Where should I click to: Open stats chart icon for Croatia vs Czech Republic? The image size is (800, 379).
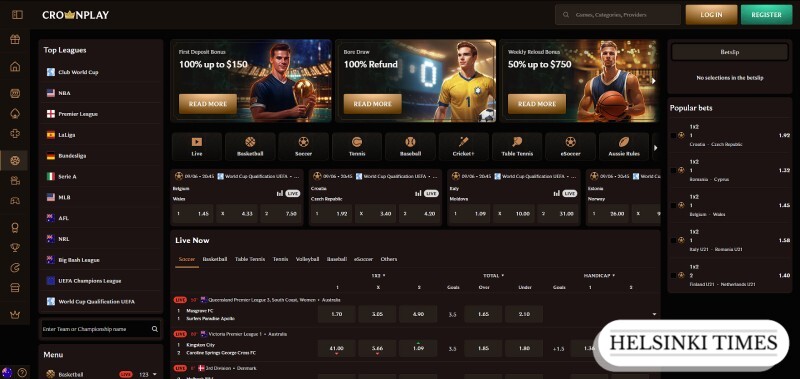[x=418, y=194]
